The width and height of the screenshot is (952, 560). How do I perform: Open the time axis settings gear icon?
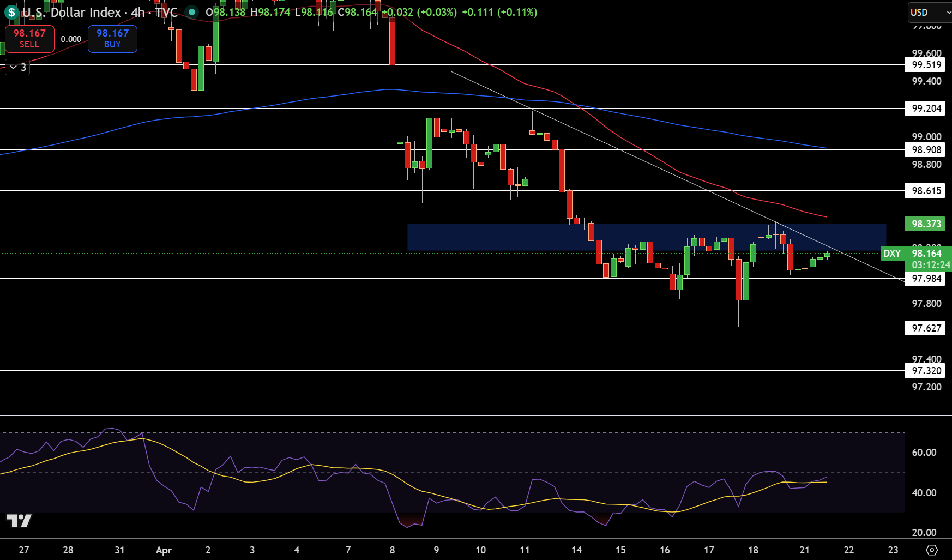(x=932, y=550)
